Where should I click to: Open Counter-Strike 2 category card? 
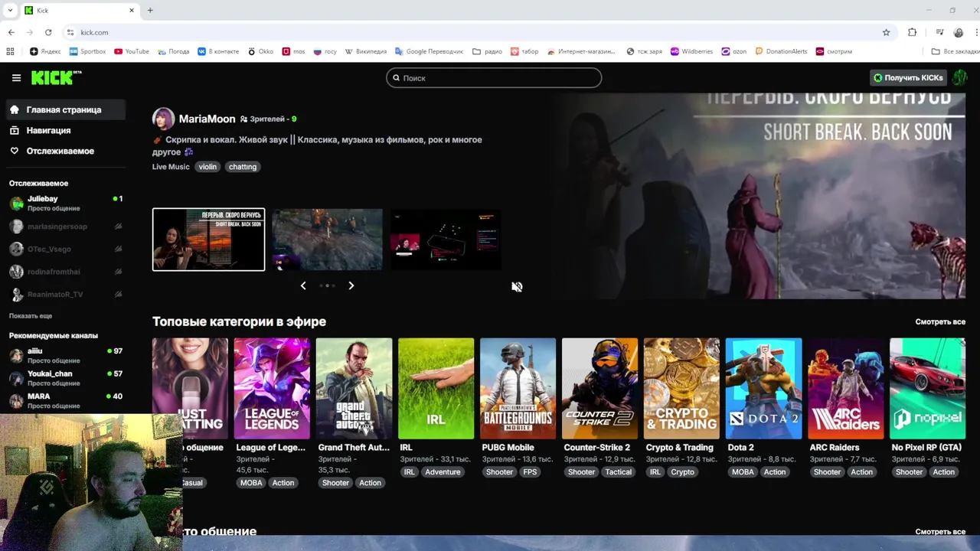[599, 388]
